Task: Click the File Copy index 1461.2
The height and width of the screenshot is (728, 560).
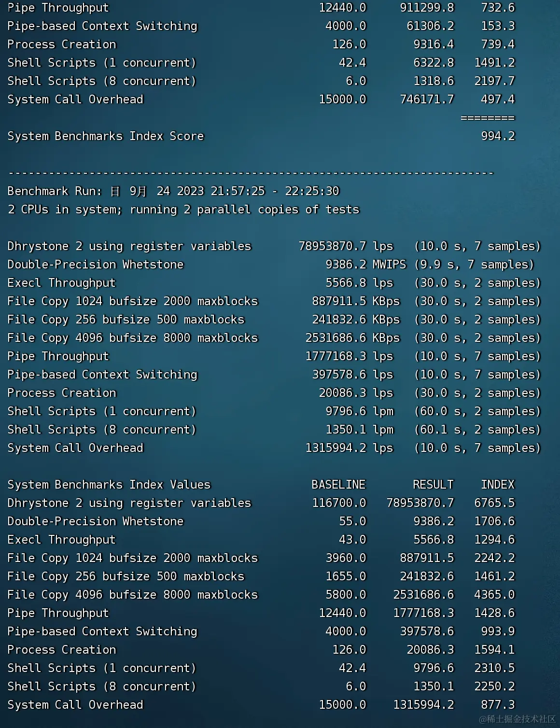Action: point(494,576)
